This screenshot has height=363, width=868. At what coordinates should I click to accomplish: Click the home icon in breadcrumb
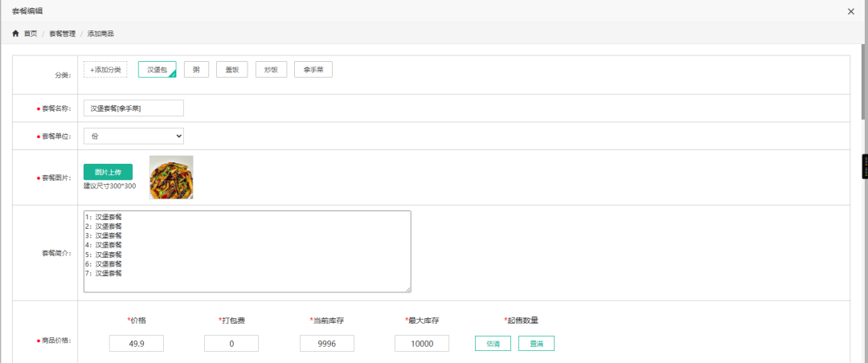pos(15,34)
